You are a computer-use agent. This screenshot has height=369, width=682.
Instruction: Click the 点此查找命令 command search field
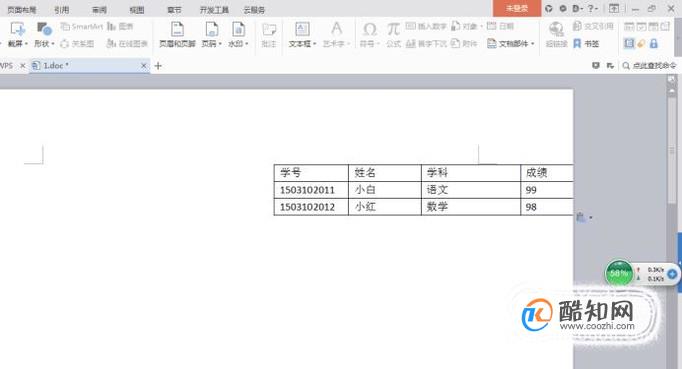[x=650, y=66]
